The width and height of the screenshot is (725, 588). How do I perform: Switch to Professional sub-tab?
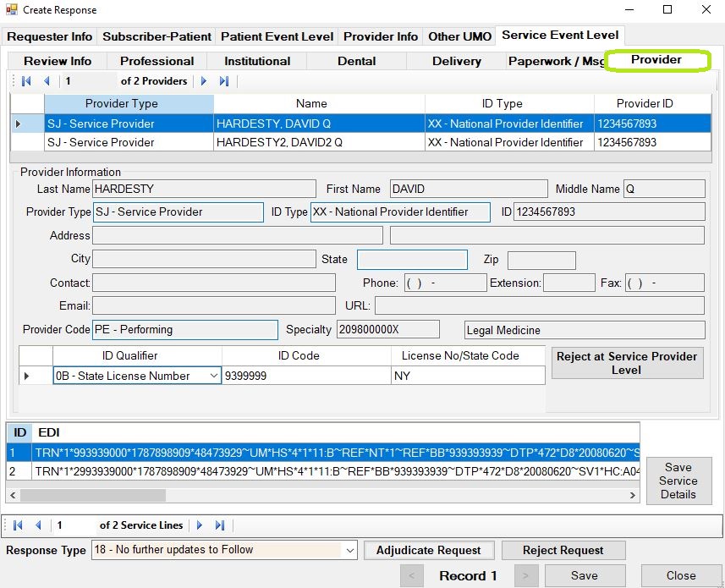point(157,61)
